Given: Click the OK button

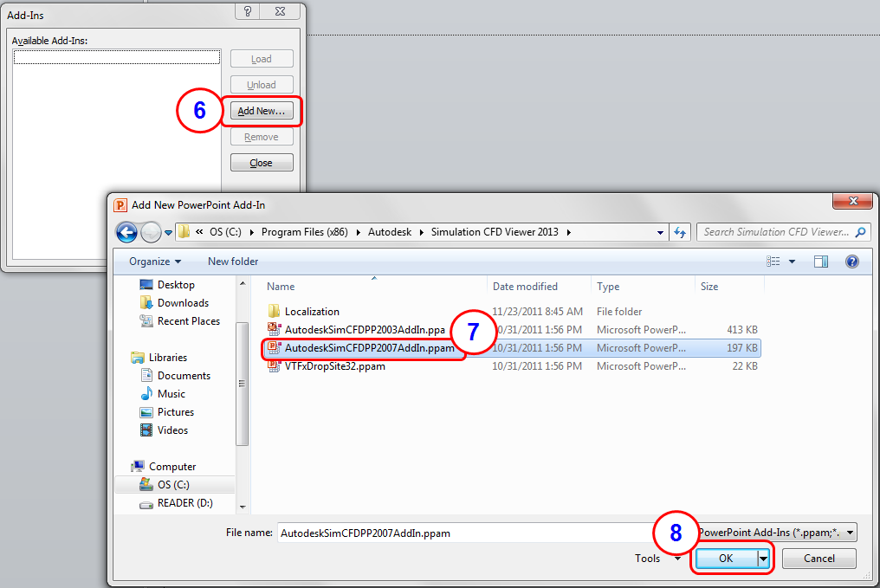Looking at the screenshot, I should [726, 559].
